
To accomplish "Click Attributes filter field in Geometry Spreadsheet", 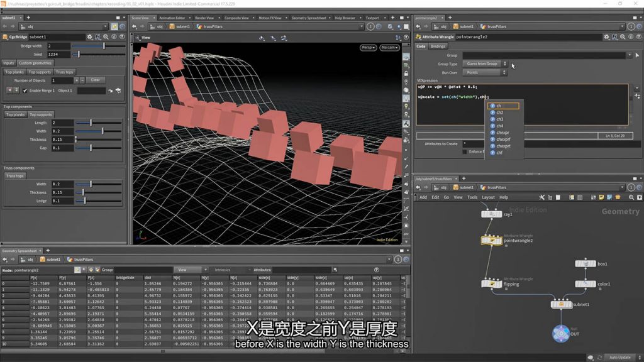I will pyautogui.click(x=302, y=270).
